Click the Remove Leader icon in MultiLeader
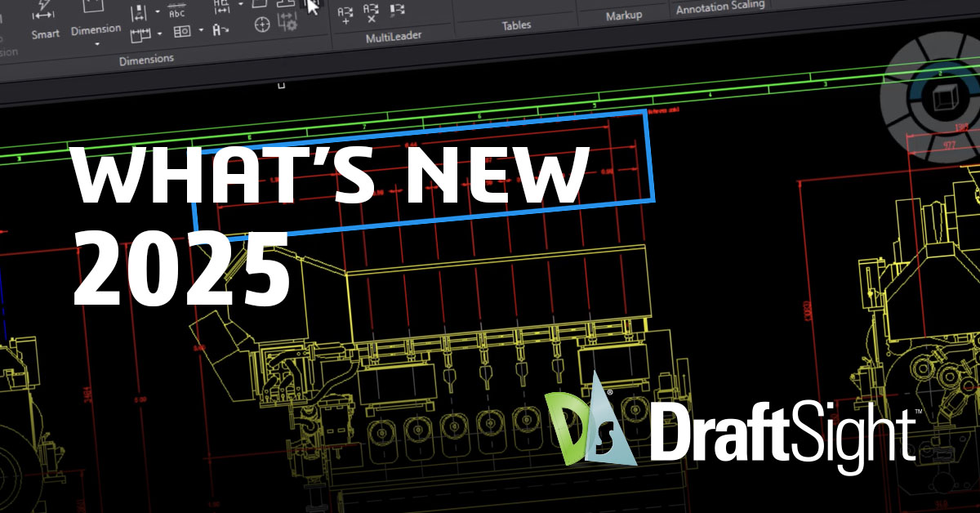980x513 pixels. pyautogui.click(x=372, y=13)
